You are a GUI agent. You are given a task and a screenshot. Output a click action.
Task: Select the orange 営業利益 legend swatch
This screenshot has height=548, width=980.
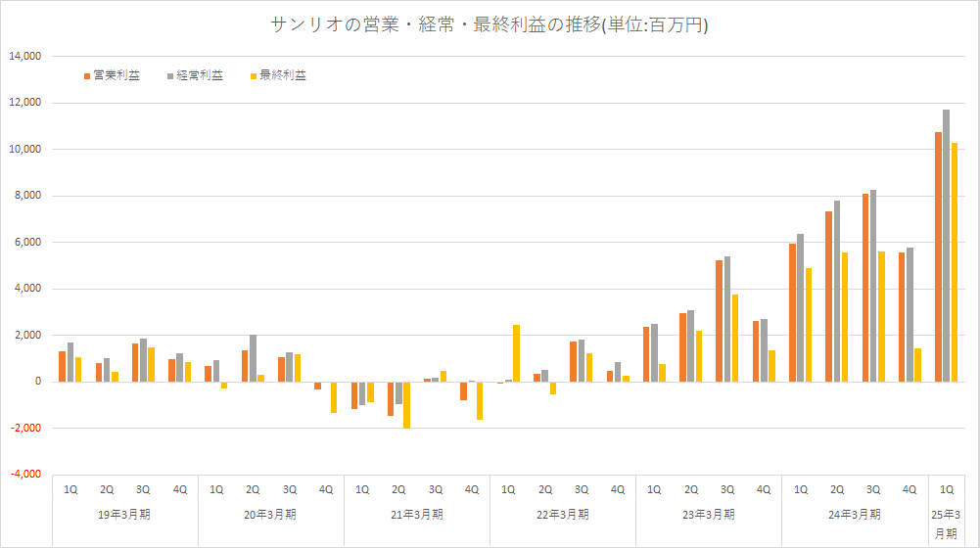[x=87, y=76]
